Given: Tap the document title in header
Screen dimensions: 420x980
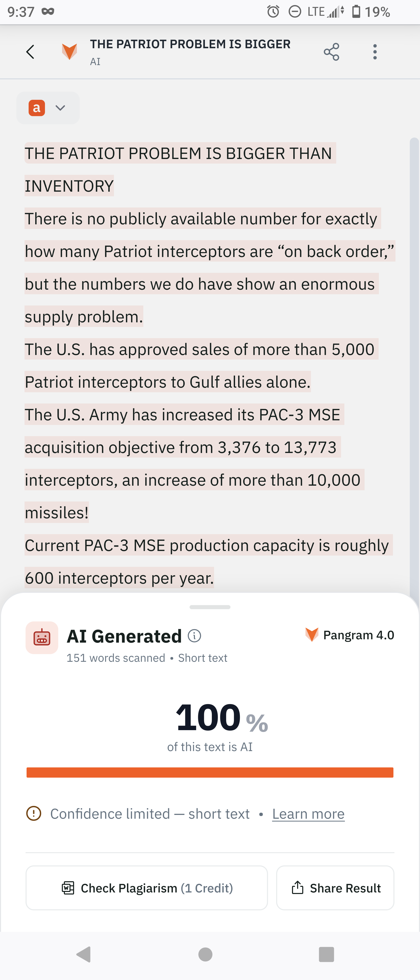Looking at the screenshot, I should click(190, 44).
